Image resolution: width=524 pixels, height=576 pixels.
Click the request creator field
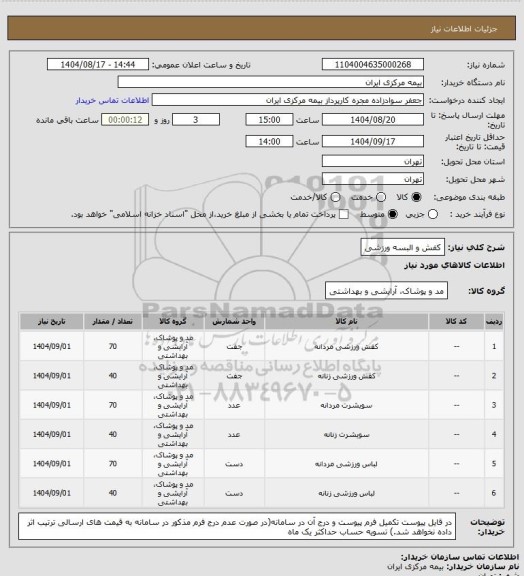click(288, 100)
